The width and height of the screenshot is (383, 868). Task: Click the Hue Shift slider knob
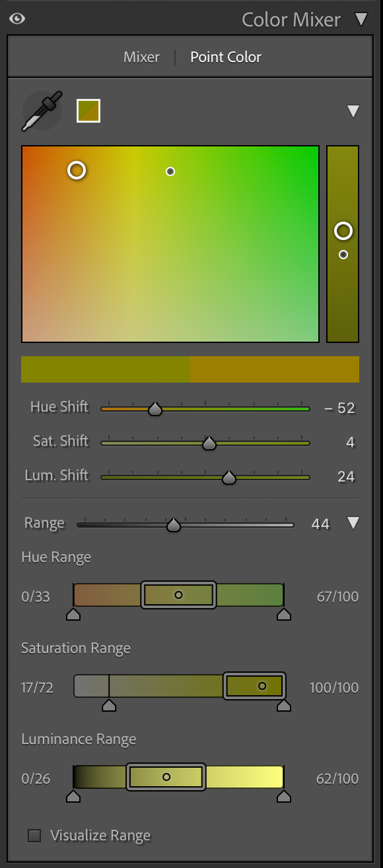(x=155, y=409)
